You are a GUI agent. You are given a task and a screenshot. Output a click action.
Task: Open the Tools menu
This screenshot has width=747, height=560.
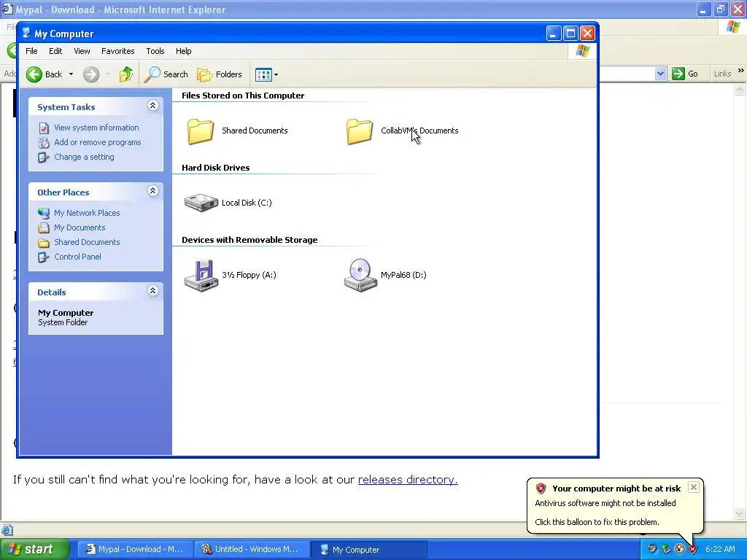pos(155,51)
